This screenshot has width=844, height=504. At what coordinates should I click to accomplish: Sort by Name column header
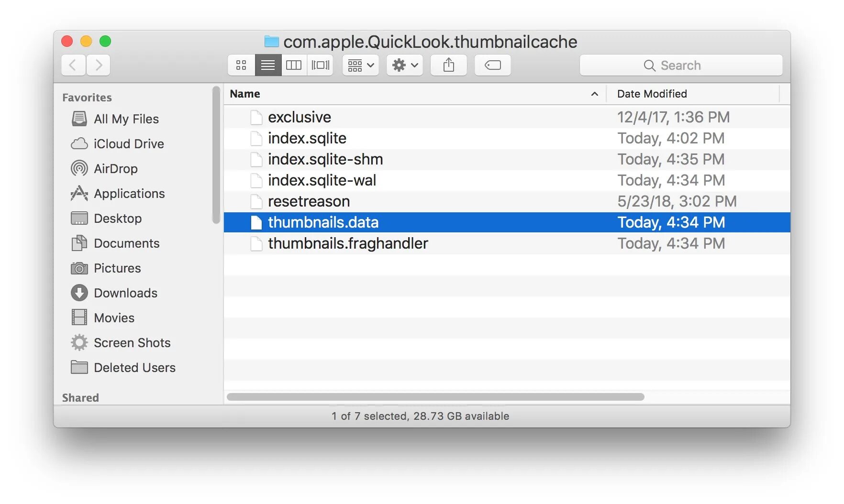pyautogui.click(x=415, y=94)
